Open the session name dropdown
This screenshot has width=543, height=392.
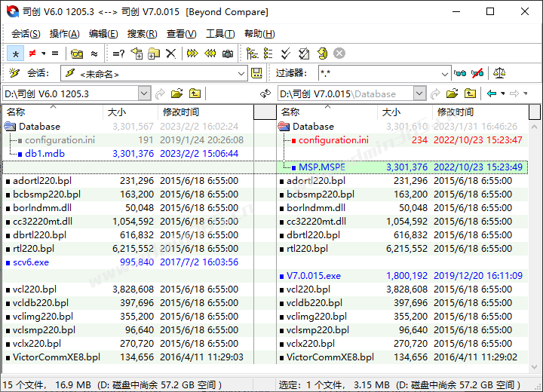coord(241,74)
